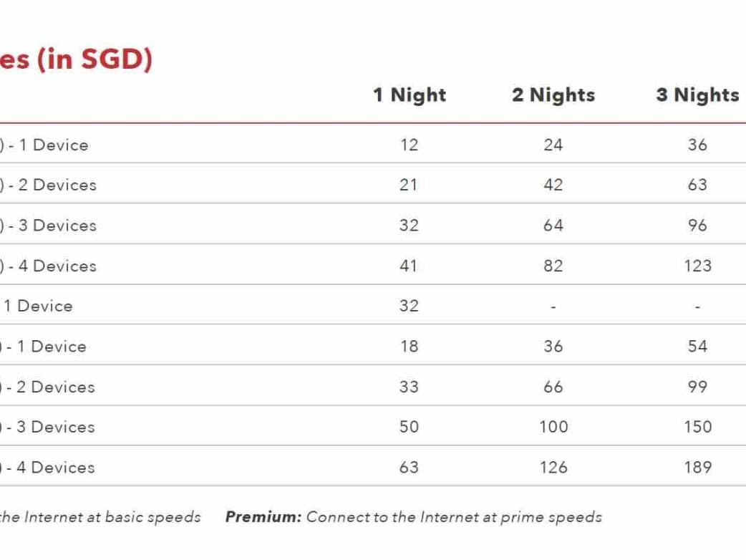Click the bold "Premium:" footnote label

tap(263, 517)
